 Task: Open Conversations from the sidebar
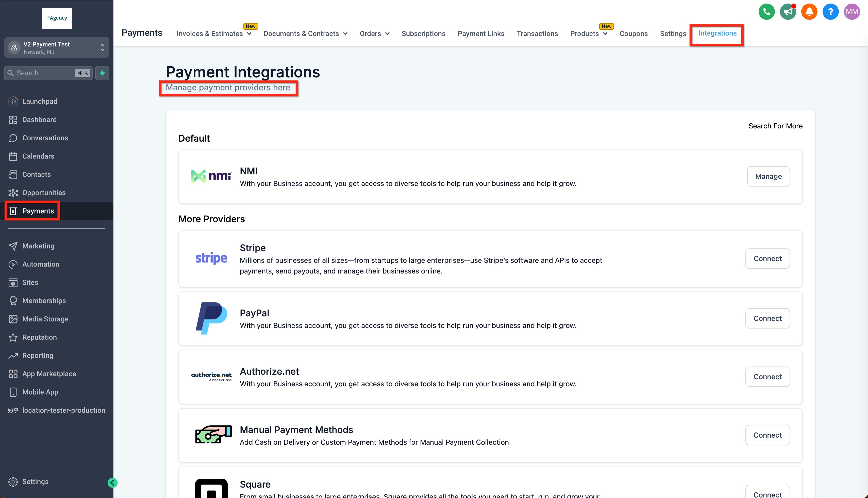click(x=45, y=138)
